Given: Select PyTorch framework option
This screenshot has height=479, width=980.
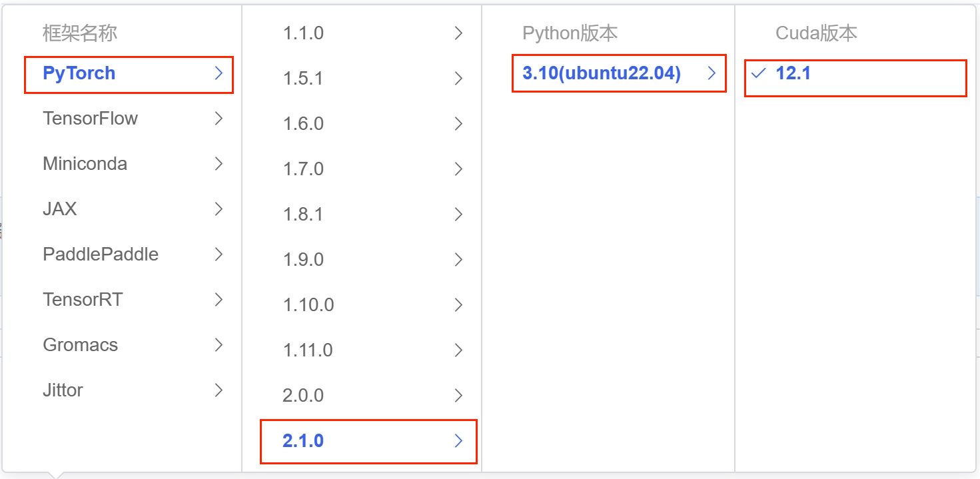Looking at the screenshot, I should tap(79, 73).
